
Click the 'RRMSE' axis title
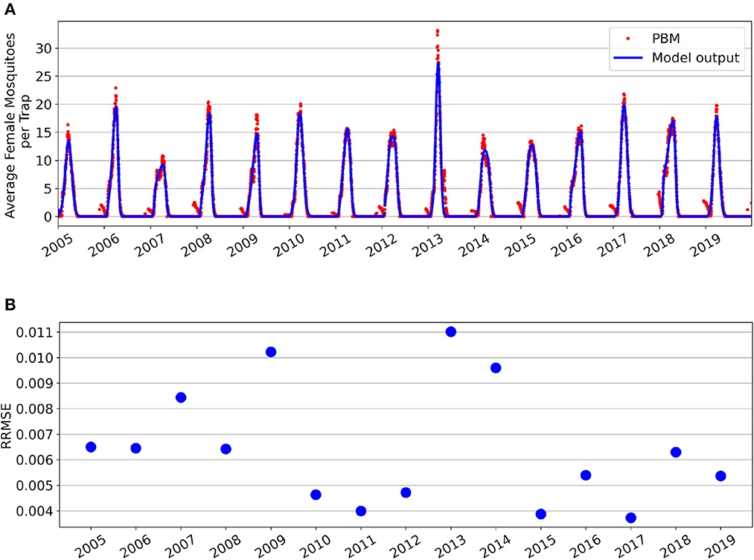6,426
